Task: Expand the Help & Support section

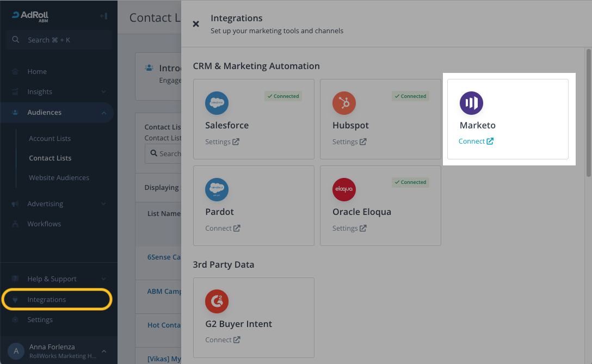Action: pyautogui.click(x=103, y=279)
